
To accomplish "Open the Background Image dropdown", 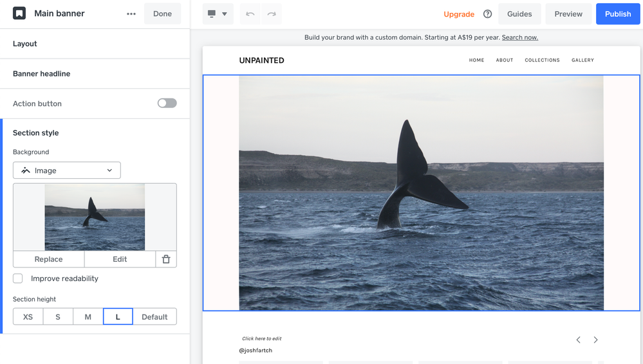I will coord(67,170).
